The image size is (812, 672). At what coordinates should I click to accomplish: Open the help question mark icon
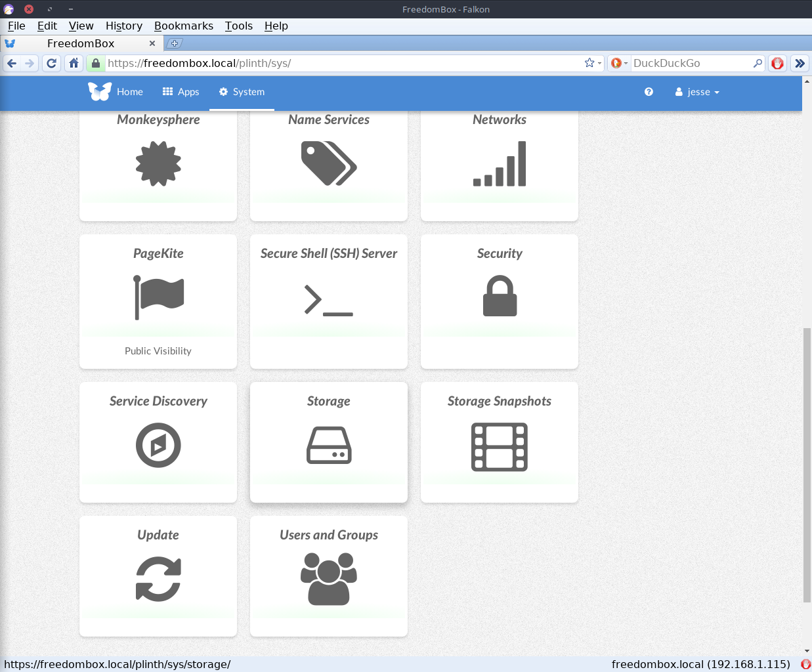click(649, 92)
